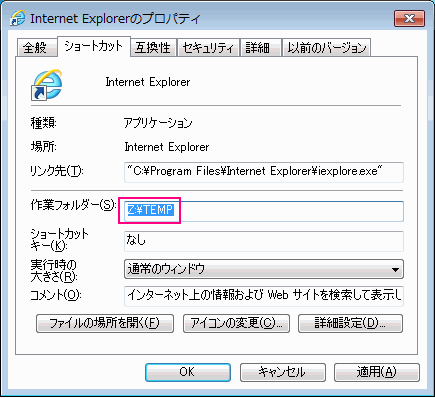The image size is (435, 398).
Task: Click the Internet Explorer shortcut icon
Action: coord(47,85)
